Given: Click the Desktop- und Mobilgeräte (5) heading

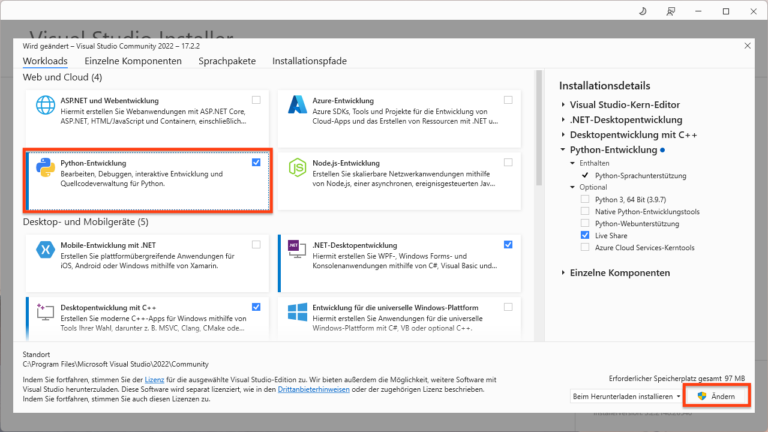Looking at the screenshot, I should click(85, 222).
